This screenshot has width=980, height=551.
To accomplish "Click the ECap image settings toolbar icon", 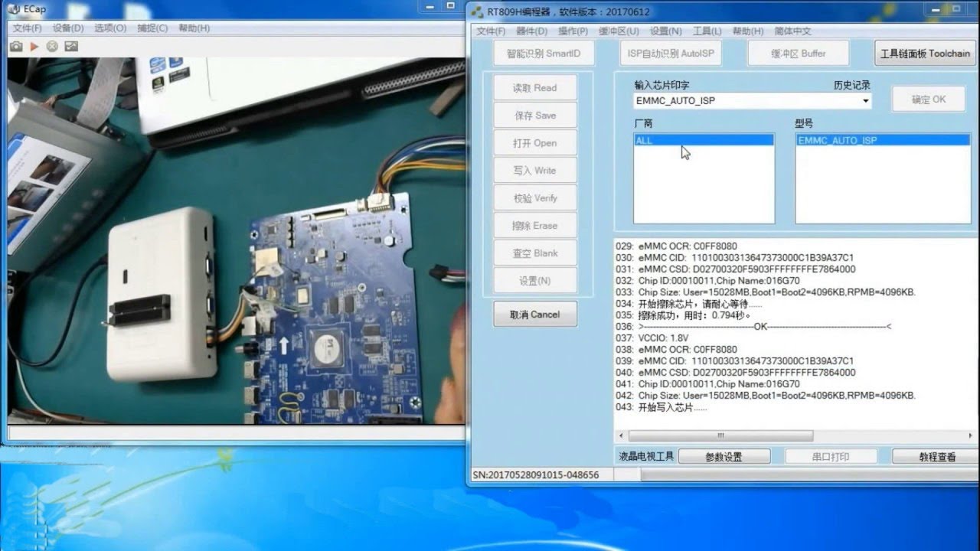I will click(x=71, y=47).
